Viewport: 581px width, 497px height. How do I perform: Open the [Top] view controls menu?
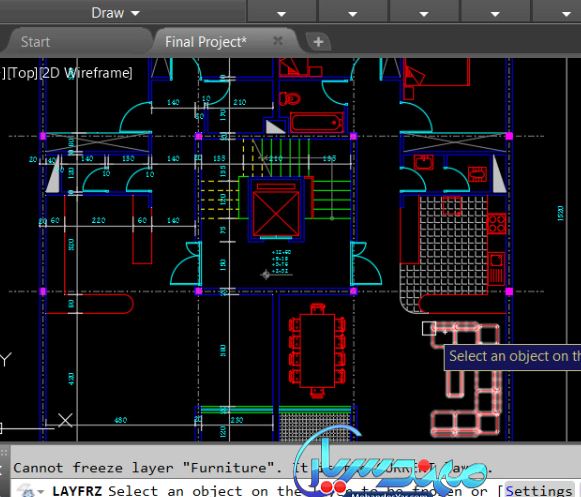click(x=22, y=73)
